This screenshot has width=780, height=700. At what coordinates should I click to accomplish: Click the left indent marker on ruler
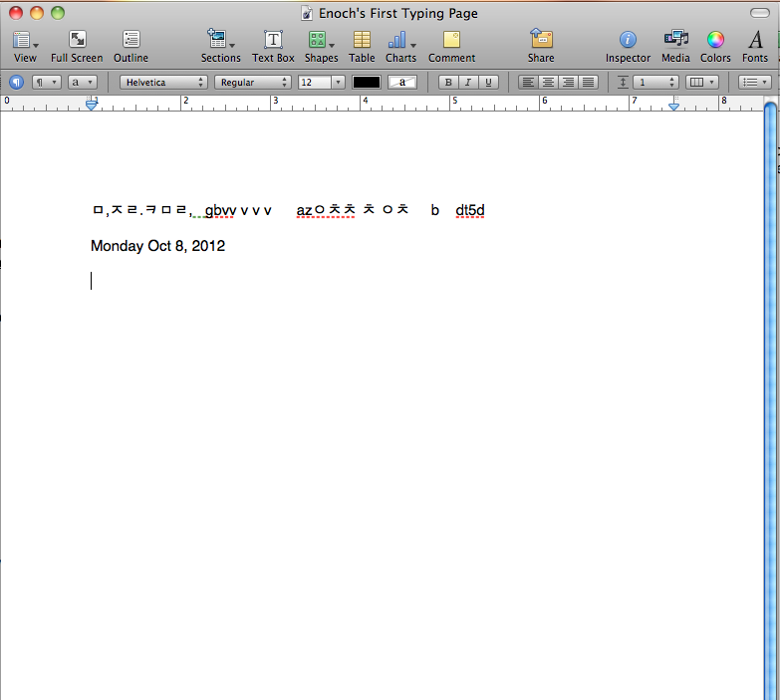point(92,104)
